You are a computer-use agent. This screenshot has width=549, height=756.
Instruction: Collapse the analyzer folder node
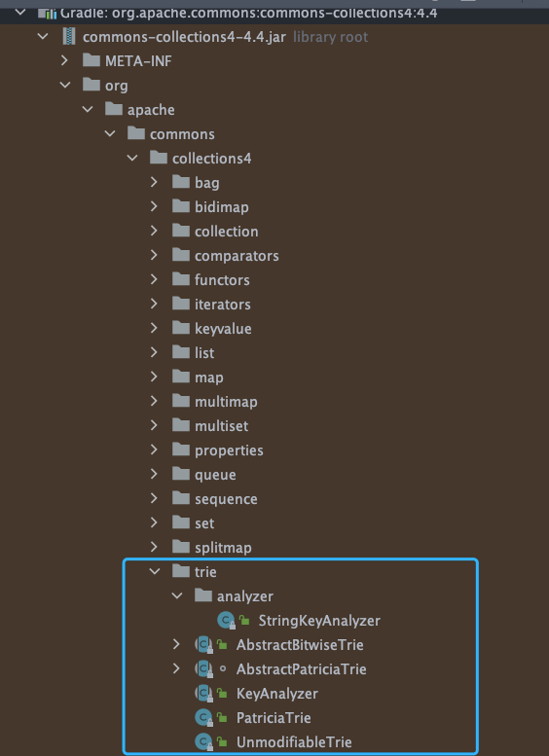tap(177, 595)
